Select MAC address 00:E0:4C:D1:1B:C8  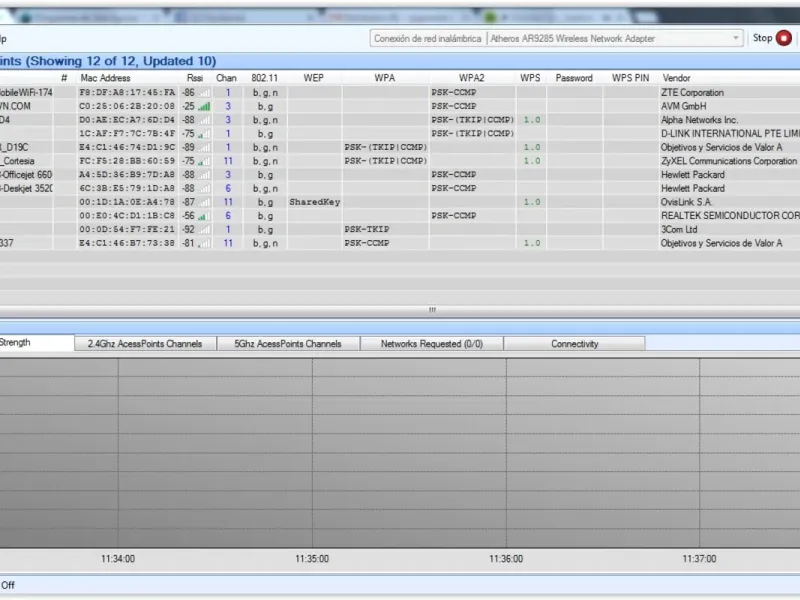click(127, 216)
